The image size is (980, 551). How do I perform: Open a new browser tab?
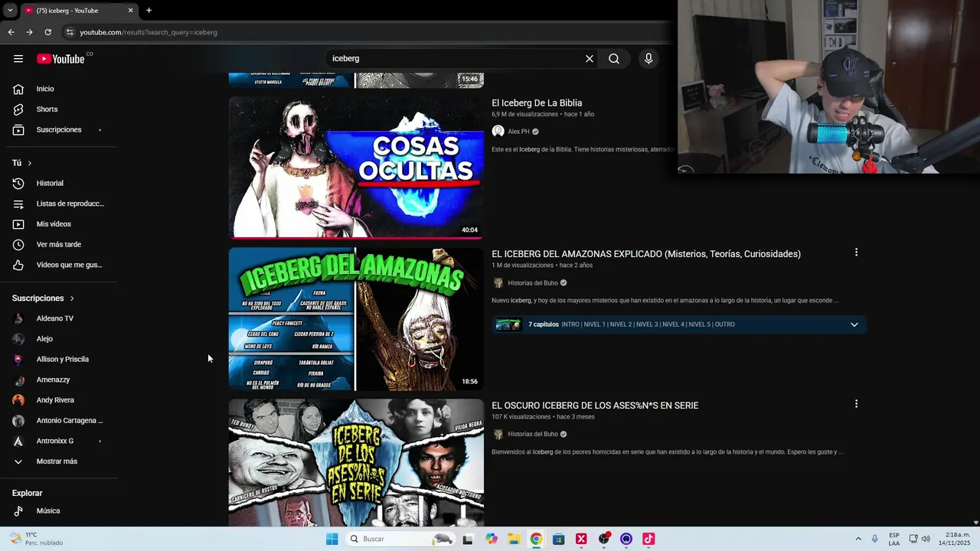[x=149, y=11]
